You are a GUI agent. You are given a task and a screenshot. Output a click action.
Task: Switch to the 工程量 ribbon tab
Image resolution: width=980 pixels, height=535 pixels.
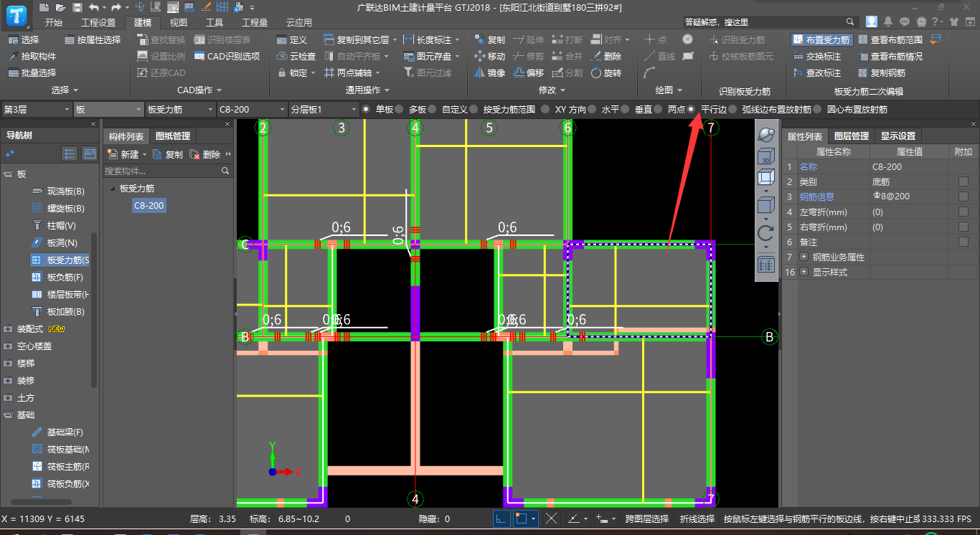[255, 22]
